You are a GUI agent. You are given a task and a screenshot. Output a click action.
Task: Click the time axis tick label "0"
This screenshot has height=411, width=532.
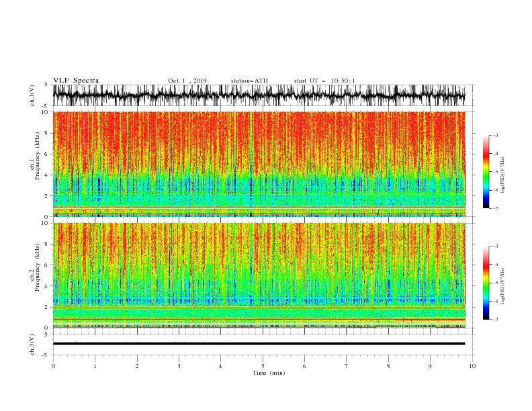tap(53, 366)
